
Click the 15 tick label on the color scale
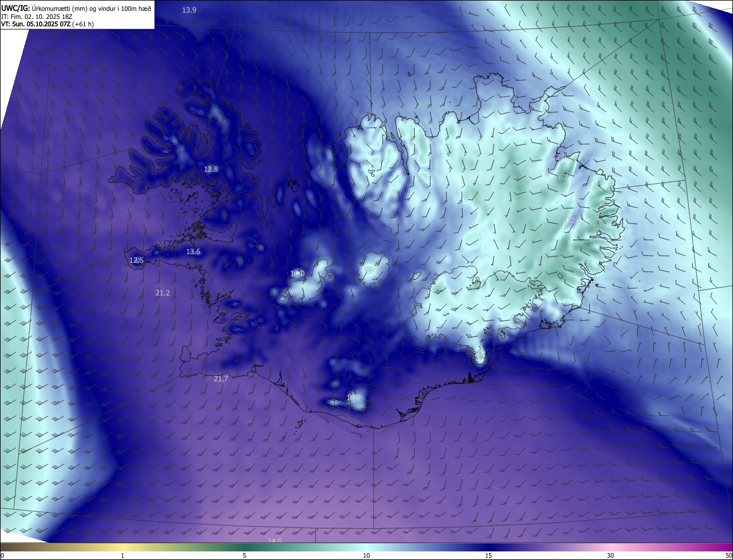pos(488,555)
